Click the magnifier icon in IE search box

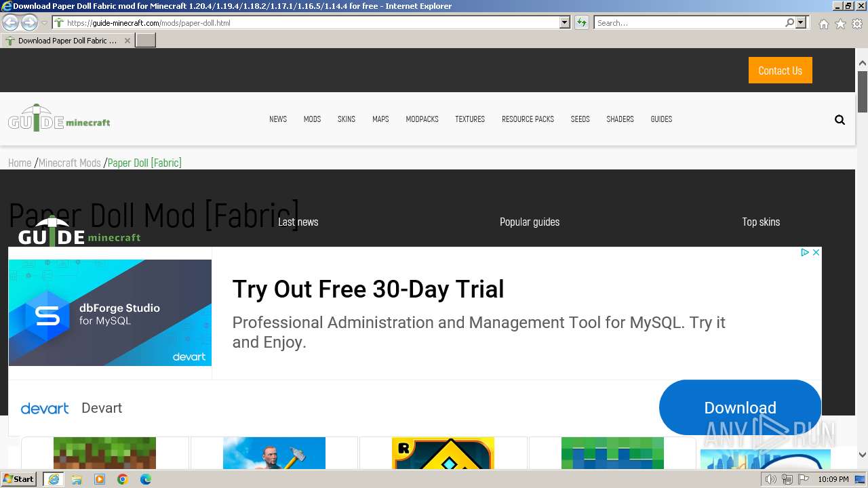pos(789,23)
